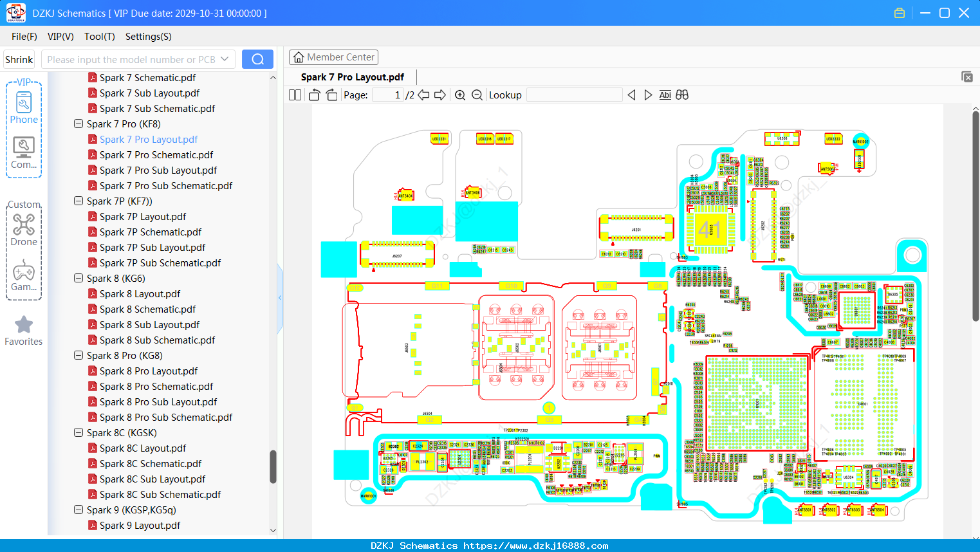Open the File(F) menu

click(24, 37)
